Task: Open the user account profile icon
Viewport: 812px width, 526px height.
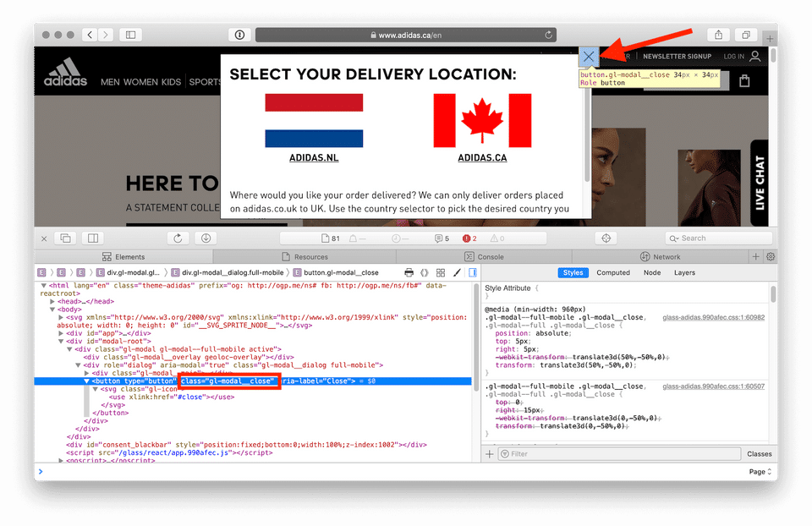Action: [x=755, y=56]
